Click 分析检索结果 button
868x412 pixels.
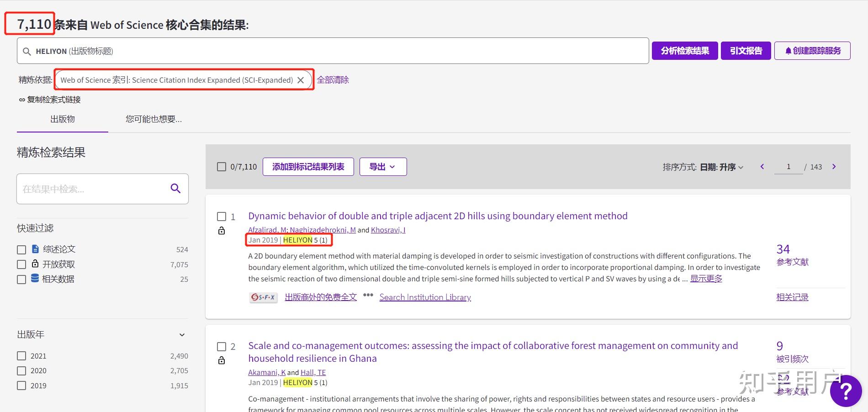click(685, 51)
